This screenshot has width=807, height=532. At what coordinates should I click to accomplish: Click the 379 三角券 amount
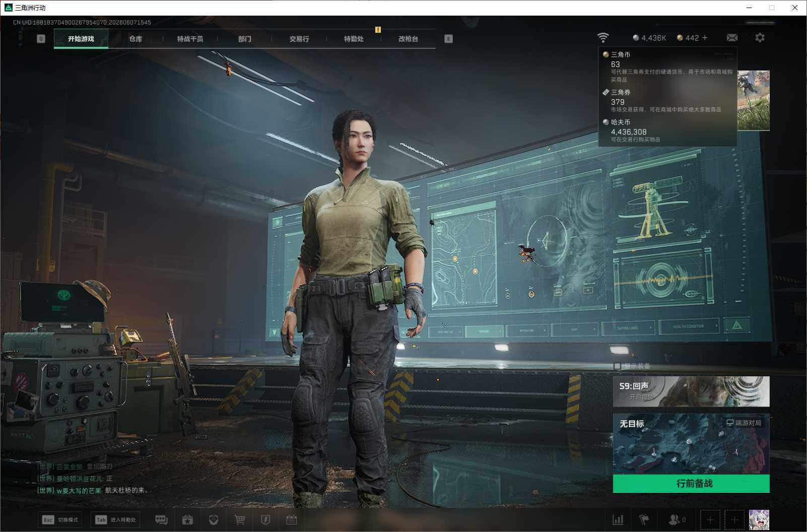tap(618, 102)
